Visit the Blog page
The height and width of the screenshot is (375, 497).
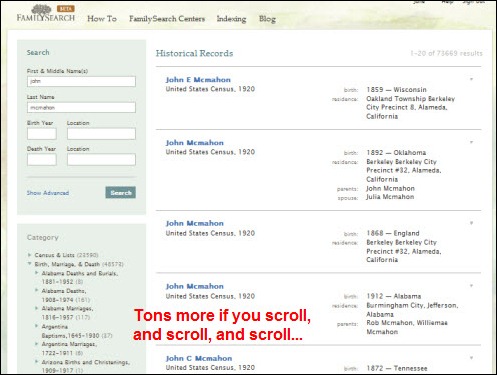pyautogui.click(x=267, y=19)
